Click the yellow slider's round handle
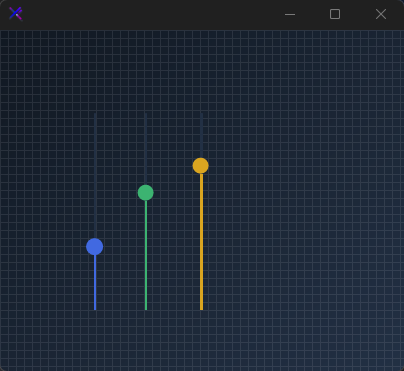The height and width of the screenshot is (371, 404). click(201, 166)
